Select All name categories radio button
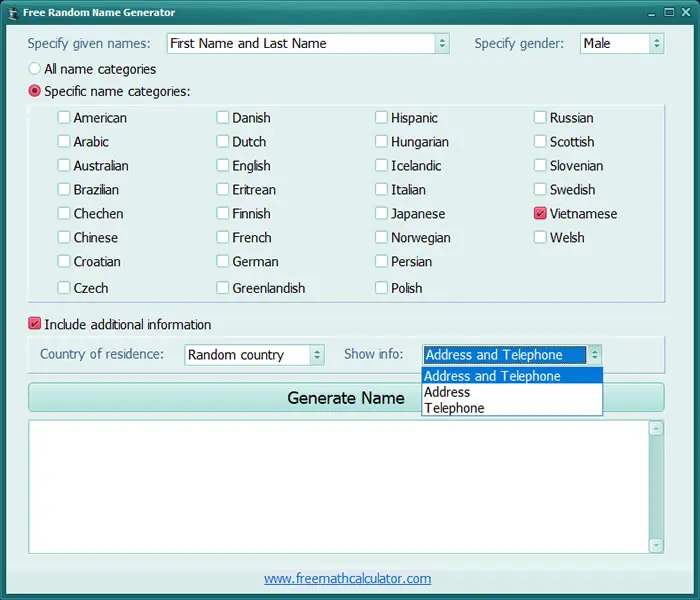The width and height of the screenshot is (700, 600). click(34, 69)
